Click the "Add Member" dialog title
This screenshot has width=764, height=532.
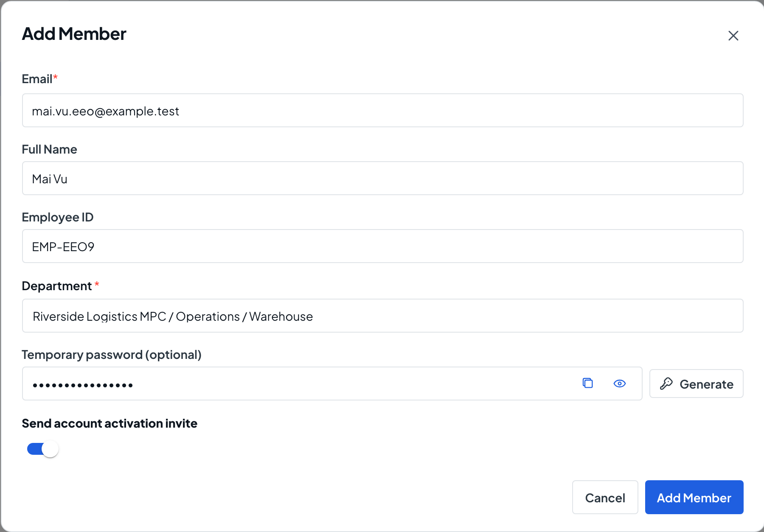(x=74, y=34)
